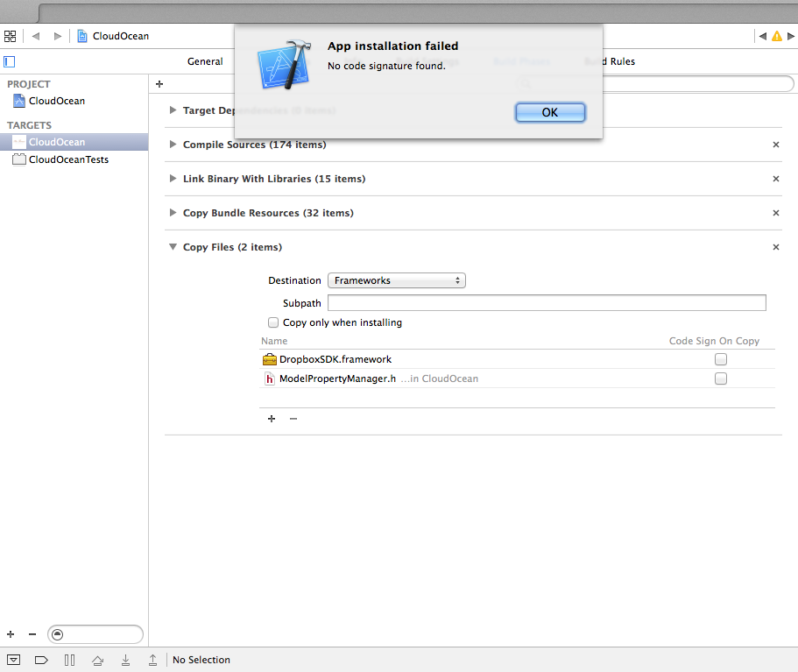Click OK in the installation failed dialog
This screenshot has height=672, width=798.
(550, 112)
